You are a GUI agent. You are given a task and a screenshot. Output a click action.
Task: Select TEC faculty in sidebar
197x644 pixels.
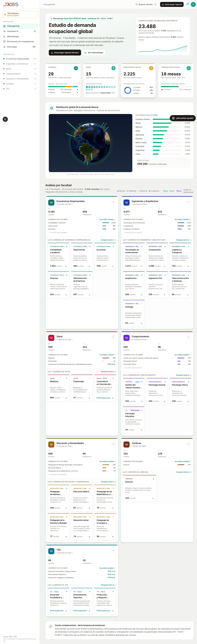(x=20, y=89)
